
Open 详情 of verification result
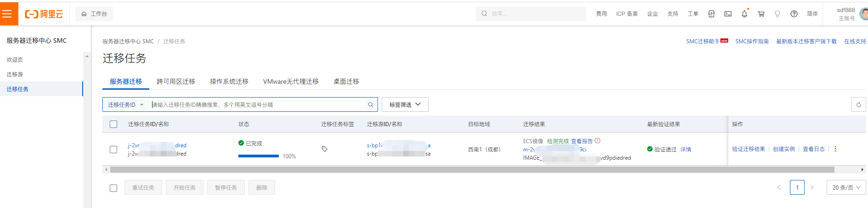click(686, 150)
